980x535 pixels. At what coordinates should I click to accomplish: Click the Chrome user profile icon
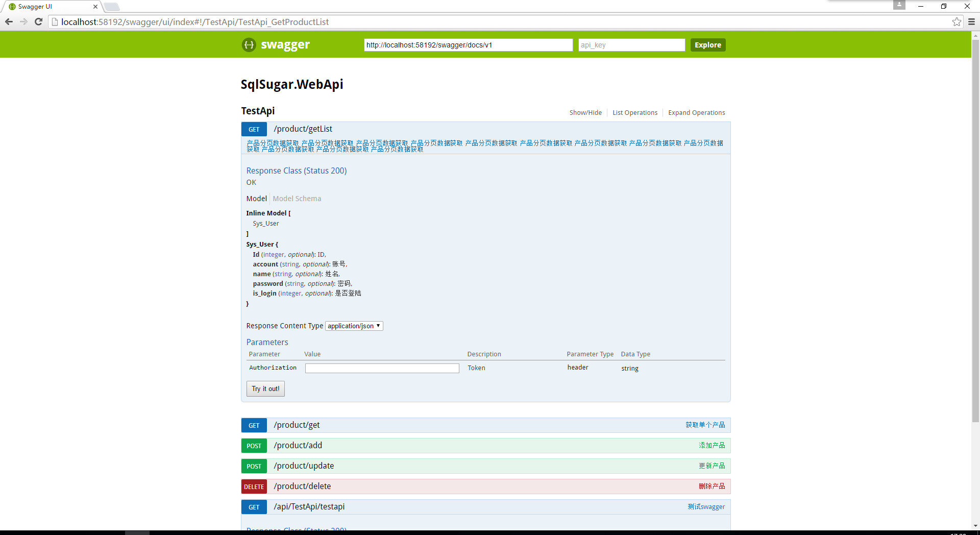click(899, 5)
